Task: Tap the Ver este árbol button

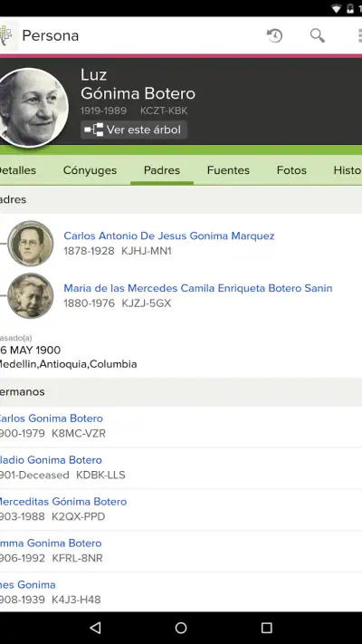Action: 134,130
